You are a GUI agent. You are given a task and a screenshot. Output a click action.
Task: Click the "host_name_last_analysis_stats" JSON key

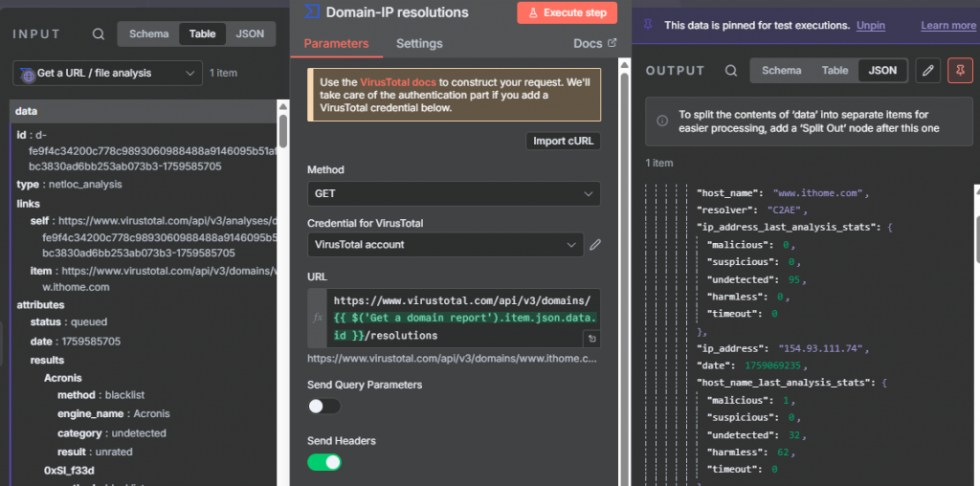[785, 383]
